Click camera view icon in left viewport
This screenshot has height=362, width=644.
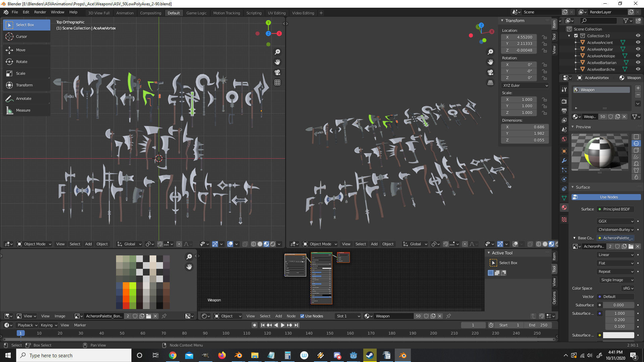pos(277,72)
